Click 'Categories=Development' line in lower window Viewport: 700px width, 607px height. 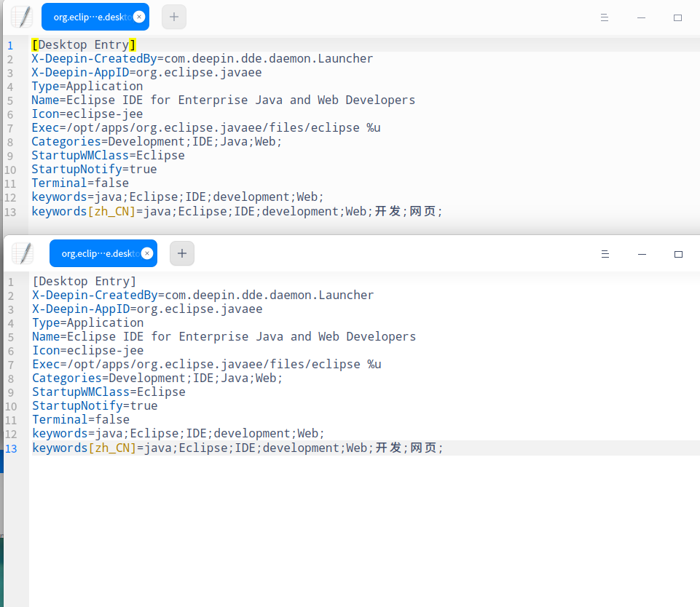[x=157, y=378]
